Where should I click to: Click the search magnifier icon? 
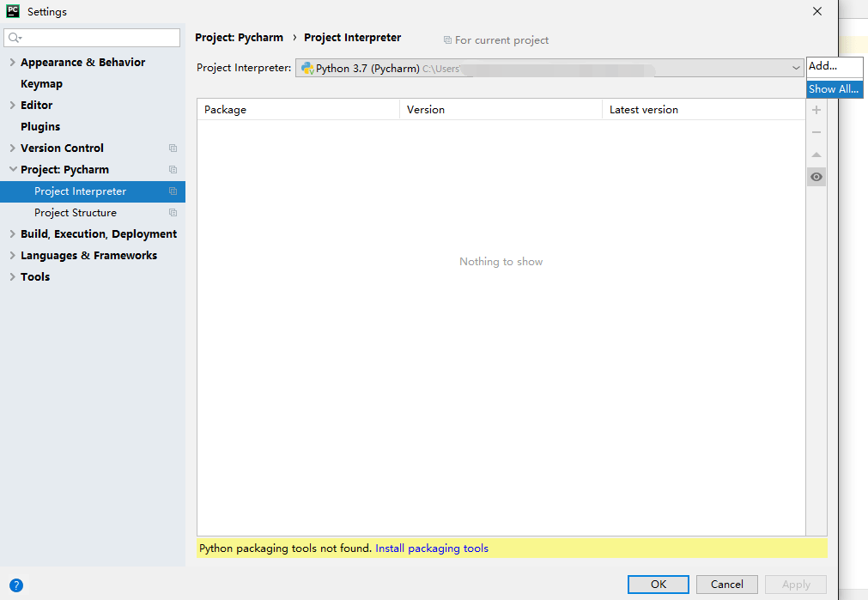click(x=15, y=38)
